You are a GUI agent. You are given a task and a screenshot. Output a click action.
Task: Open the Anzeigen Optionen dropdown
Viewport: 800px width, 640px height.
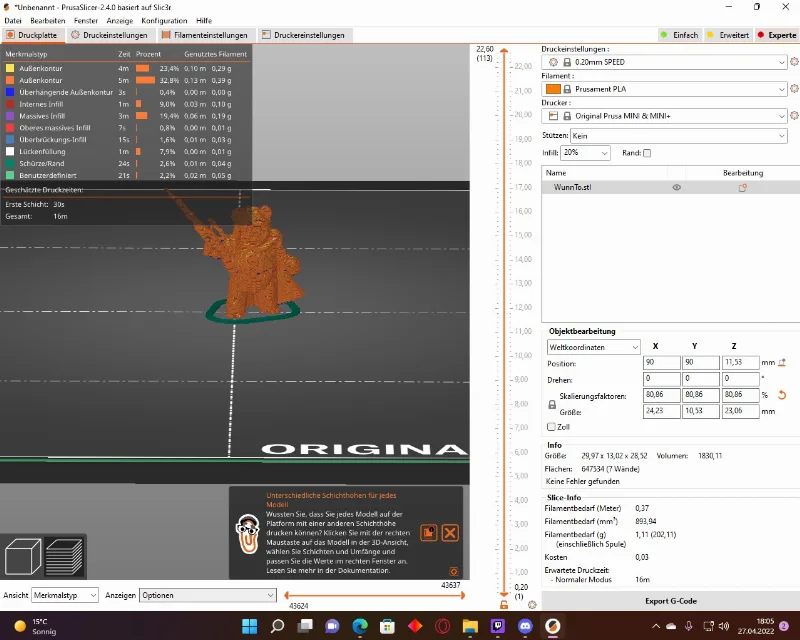pos(208,595)
